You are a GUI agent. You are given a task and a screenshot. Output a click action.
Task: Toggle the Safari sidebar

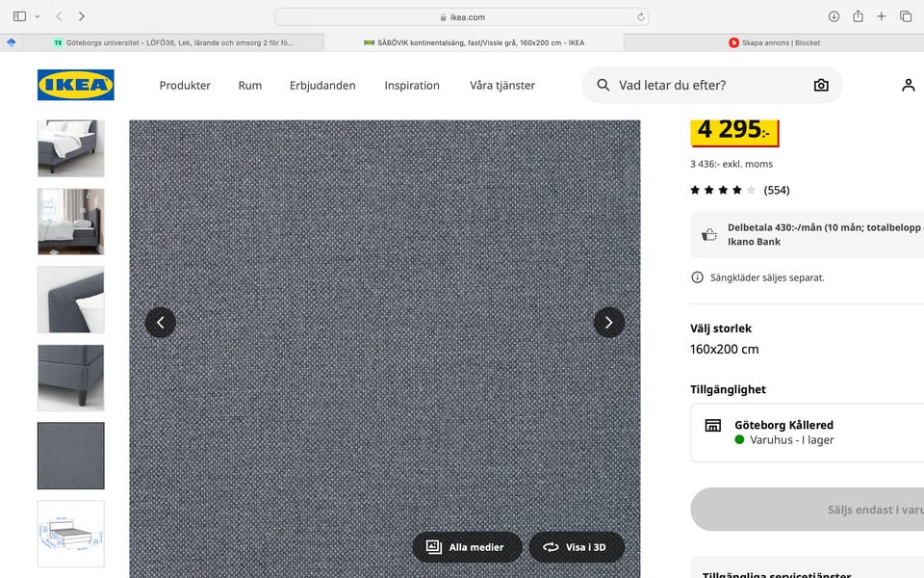(19, 16)
